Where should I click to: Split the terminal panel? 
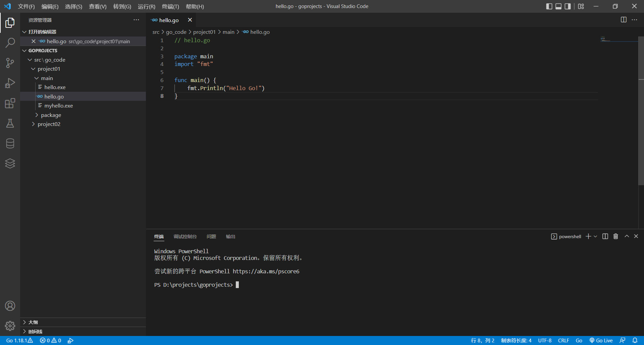(605, 236)
